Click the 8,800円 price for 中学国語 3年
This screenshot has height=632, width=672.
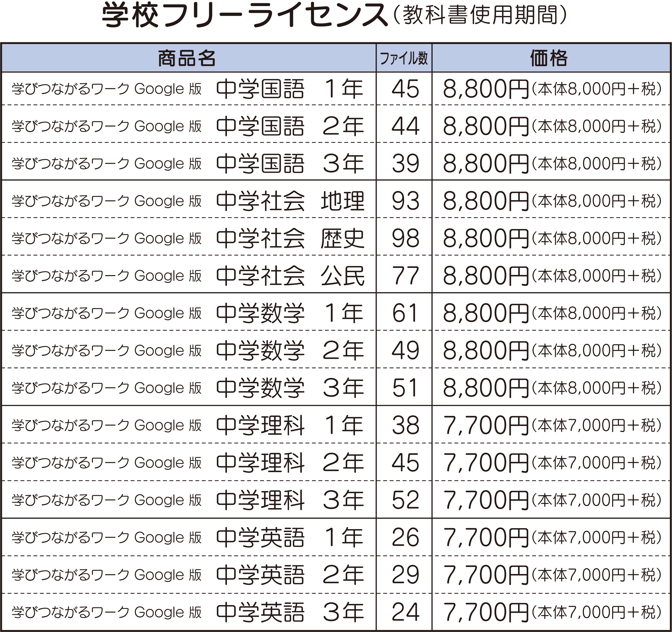pos(486,164)
